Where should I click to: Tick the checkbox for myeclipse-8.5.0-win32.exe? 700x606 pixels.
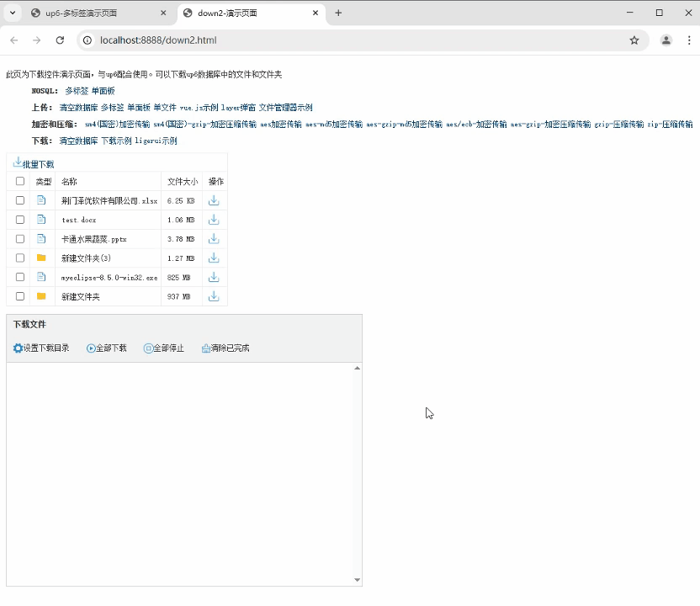[x=20, y=277]
